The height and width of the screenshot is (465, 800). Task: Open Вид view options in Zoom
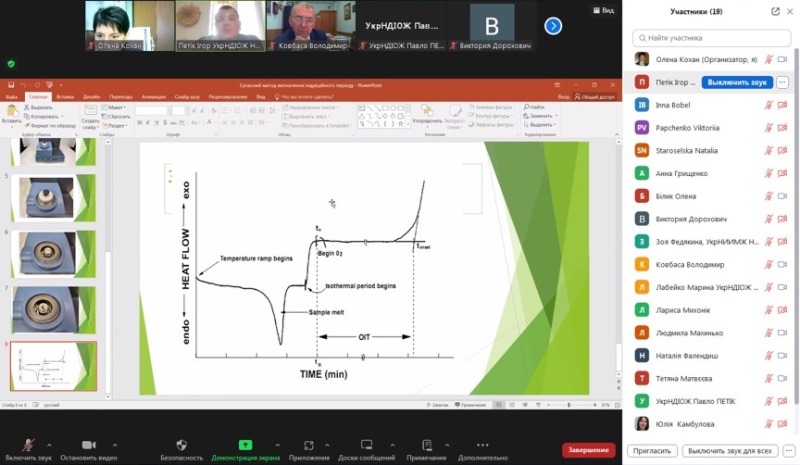604,10
